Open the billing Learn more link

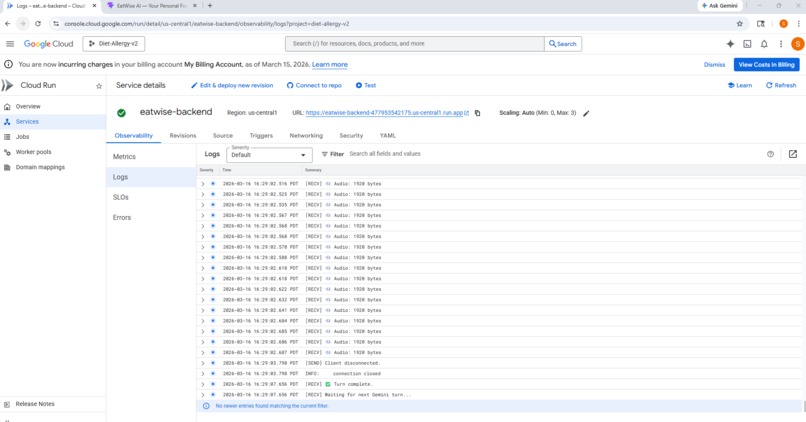(329, 65)
